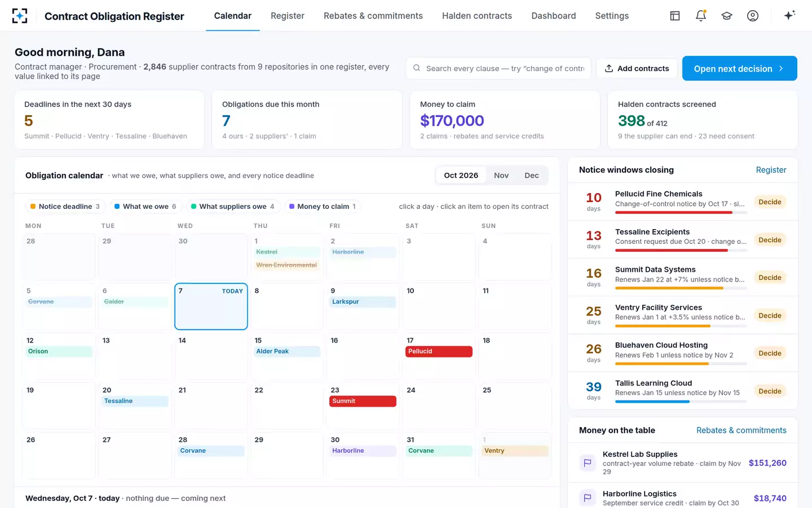Viewport: 812px width, 508px height.
Task: Click the Contract Obligation Register logo icon
Action: coord(20,16)
